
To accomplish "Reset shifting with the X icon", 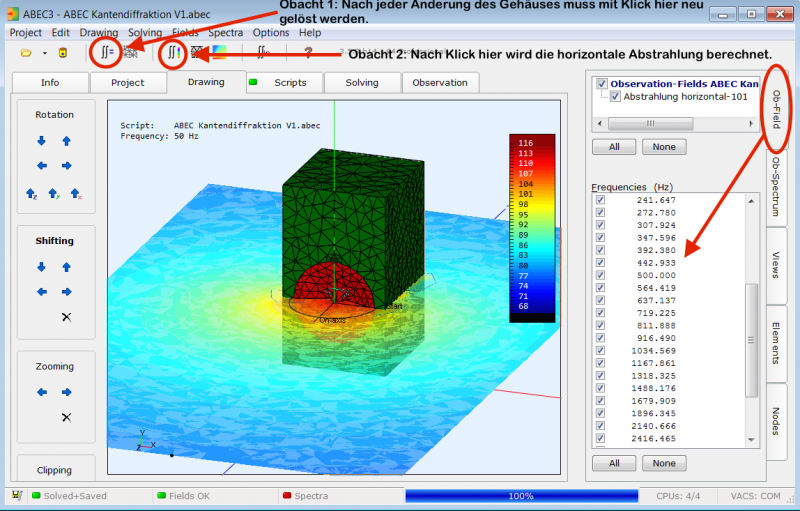I will (x=66, y=317).
